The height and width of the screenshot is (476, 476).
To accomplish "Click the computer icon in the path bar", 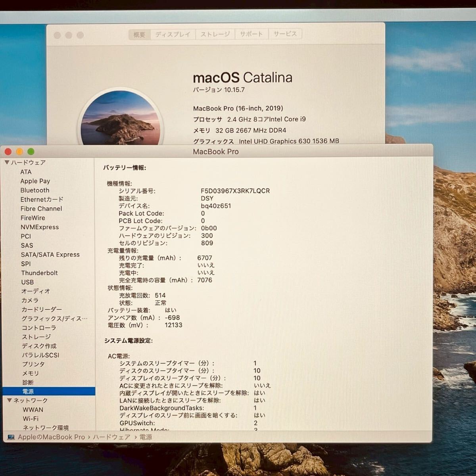I will pos(11,437).
